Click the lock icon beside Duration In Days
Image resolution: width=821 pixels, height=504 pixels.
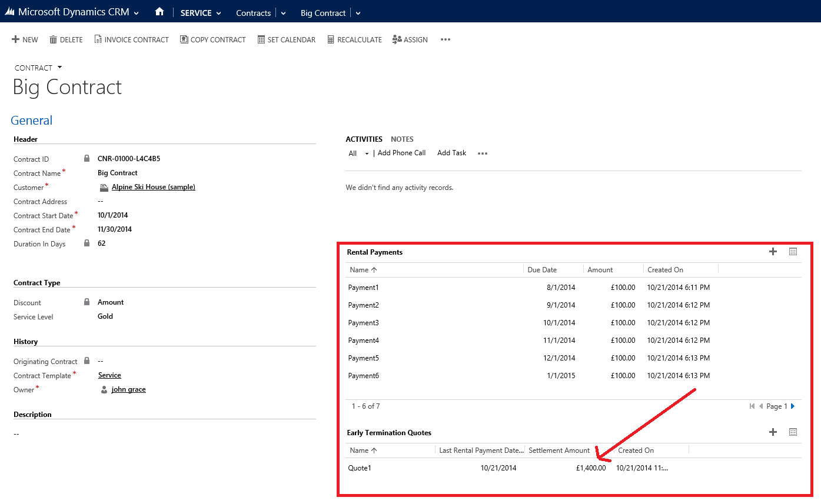[x=87, y=243]
